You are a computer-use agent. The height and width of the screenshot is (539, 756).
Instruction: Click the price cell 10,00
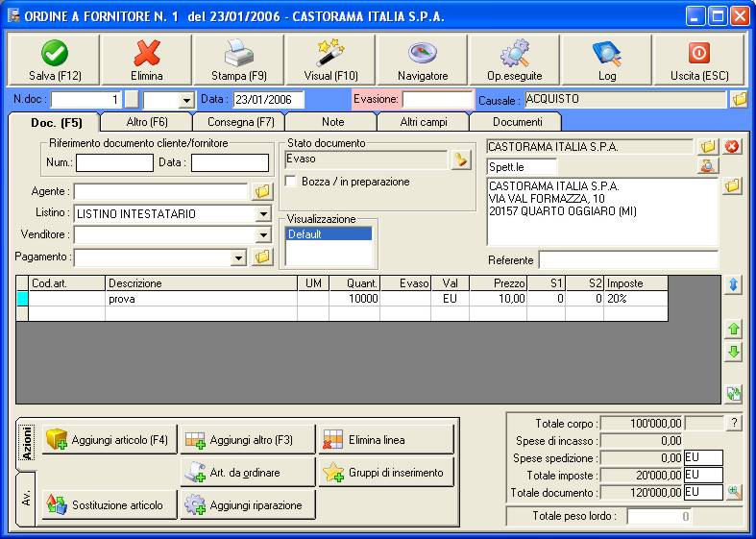(x=498, y=299)
